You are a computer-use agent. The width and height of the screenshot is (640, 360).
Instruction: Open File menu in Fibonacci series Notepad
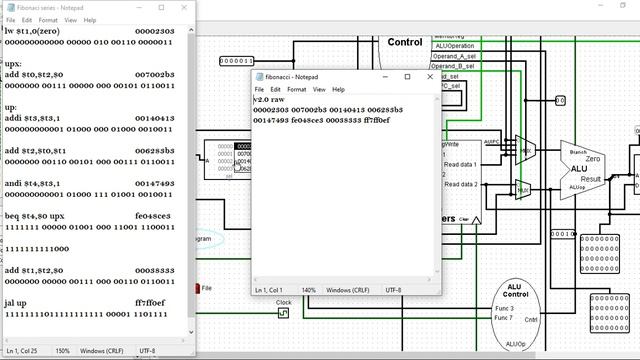(x=11, y=20)
